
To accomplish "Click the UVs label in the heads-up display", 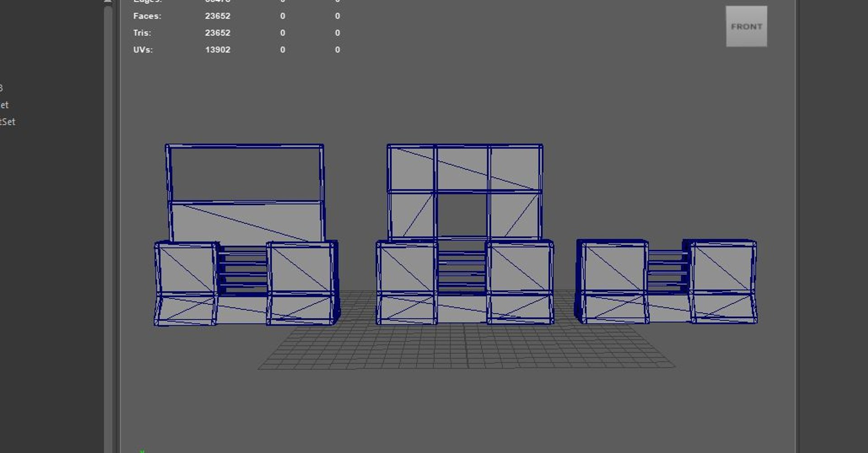I will (143, 50).
